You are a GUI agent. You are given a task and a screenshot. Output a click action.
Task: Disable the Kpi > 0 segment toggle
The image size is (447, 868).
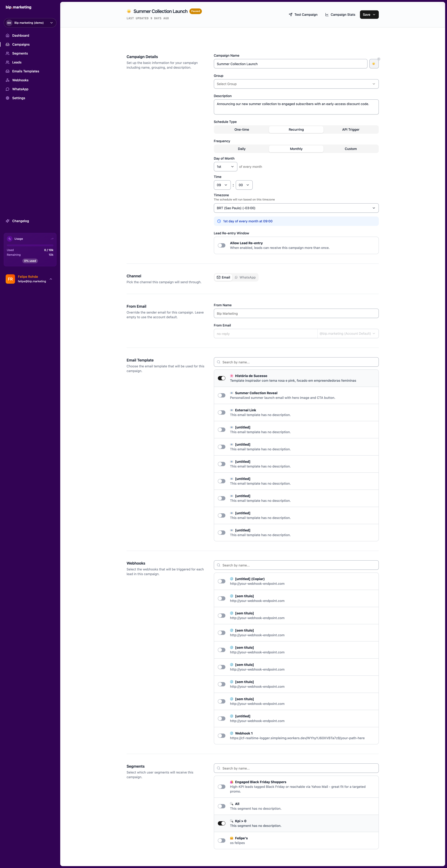coord(222,823)
